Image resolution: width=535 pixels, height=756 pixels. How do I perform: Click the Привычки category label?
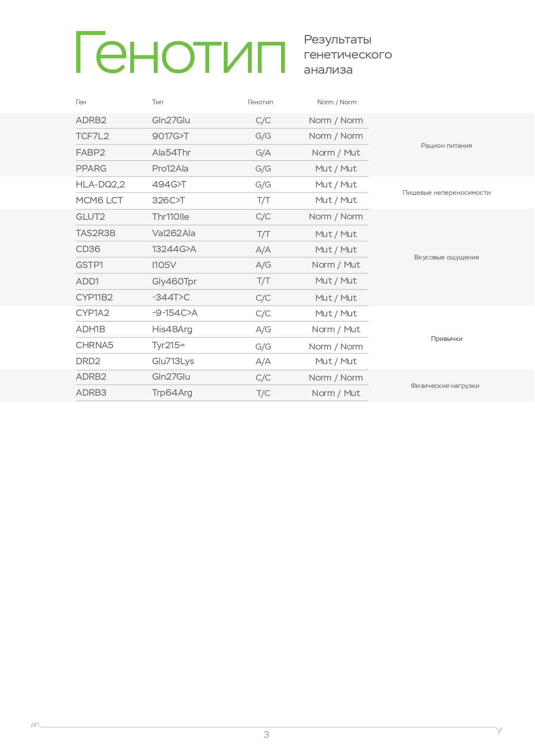click(x=446, y=339)
